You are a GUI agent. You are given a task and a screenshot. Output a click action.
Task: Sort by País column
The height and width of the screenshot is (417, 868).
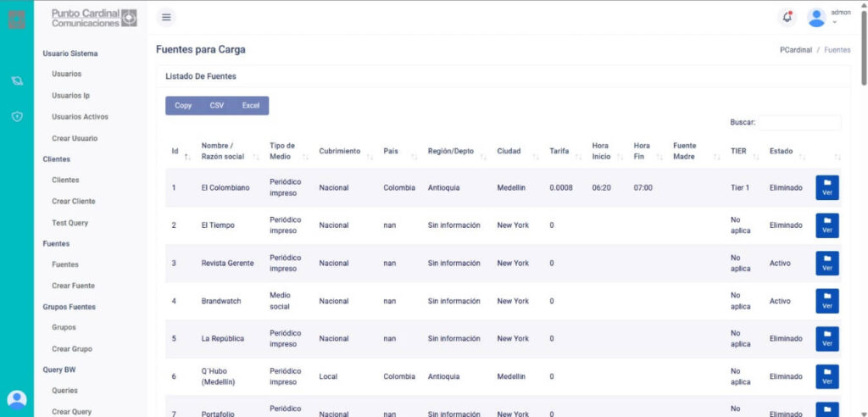400,151
